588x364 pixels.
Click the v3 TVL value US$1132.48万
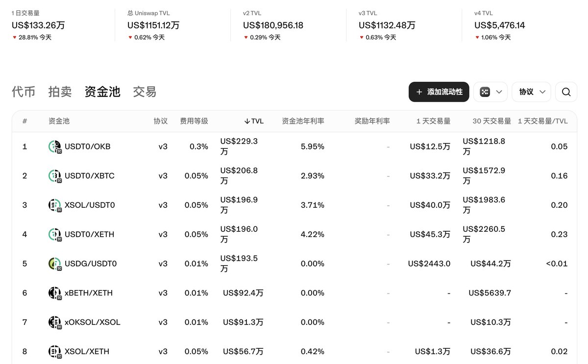(387, 25)
